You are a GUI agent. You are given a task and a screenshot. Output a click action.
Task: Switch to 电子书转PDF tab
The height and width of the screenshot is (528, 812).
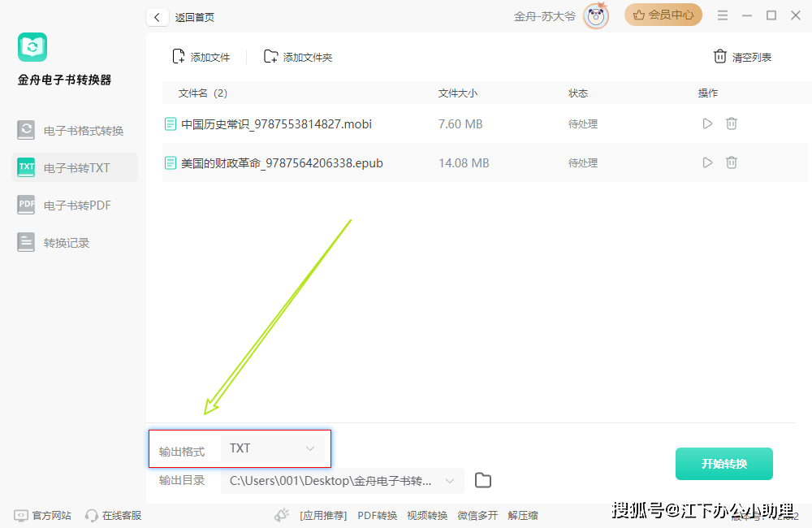[x=75, y=206]
